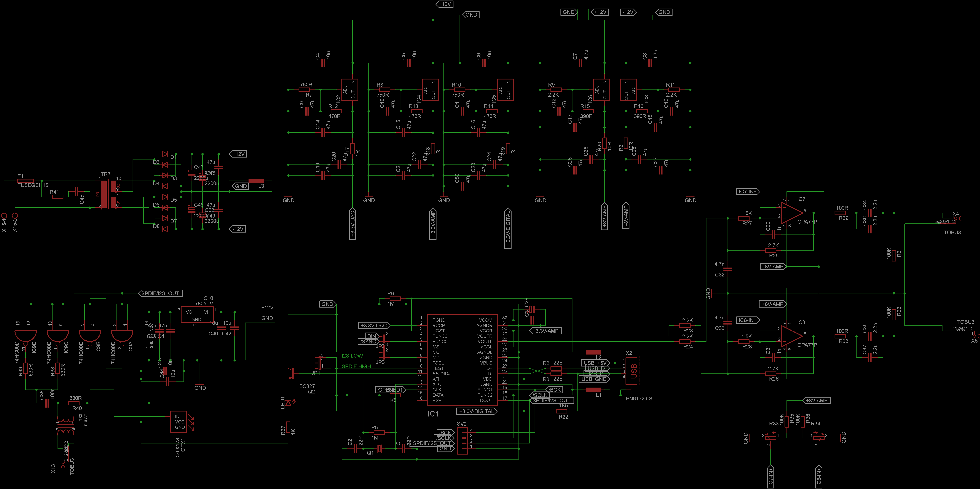Screen dimensions: 980x489
Task: Click resistor R25 2.7K feedback
Action: [771, 251]
